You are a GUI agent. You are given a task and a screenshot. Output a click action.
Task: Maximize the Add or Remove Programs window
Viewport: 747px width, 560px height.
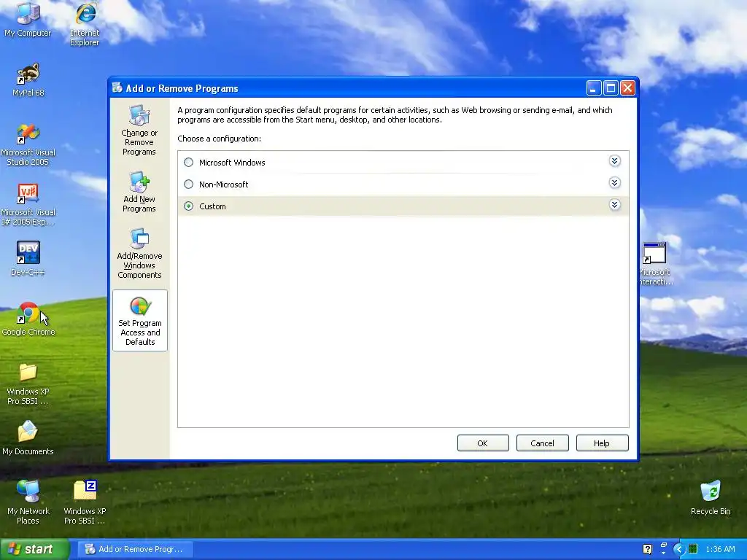[611, 88]
